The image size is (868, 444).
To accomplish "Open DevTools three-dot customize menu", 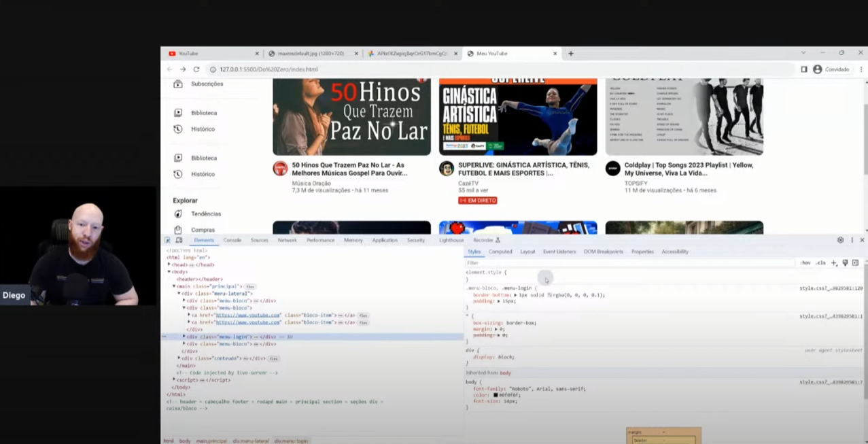I will click(852, 240).
